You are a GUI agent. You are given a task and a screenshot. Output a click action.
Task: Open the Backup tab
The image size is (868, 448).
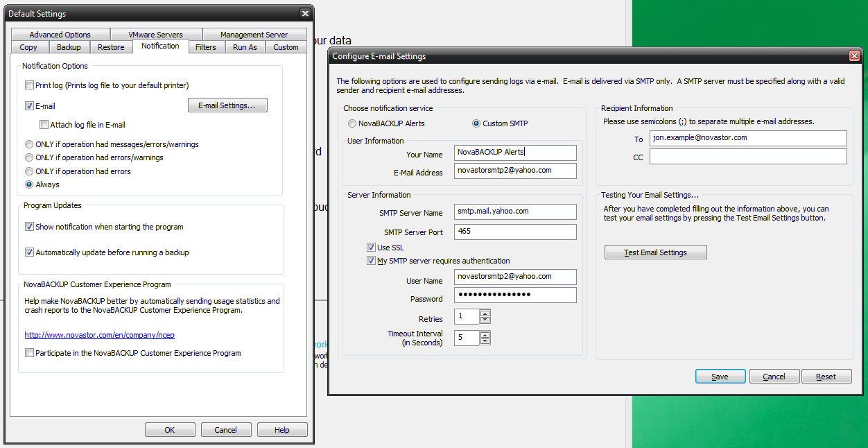coord(69,47)
